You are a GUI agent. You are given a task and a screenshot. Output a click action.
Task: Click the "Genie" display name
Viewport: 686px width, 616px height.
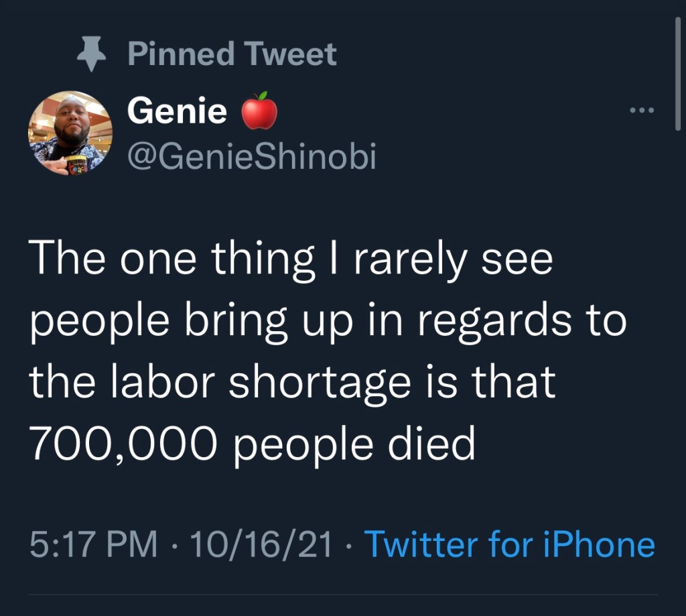pyautogui.click(x=177, y=111)
